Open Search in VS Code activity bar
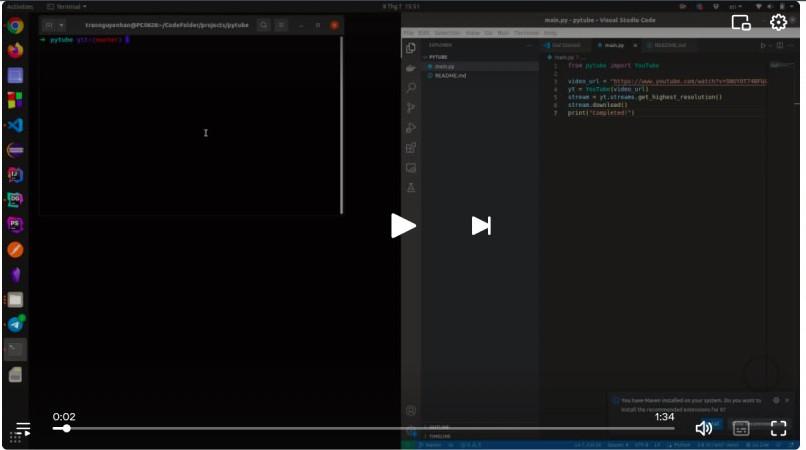 411,88
